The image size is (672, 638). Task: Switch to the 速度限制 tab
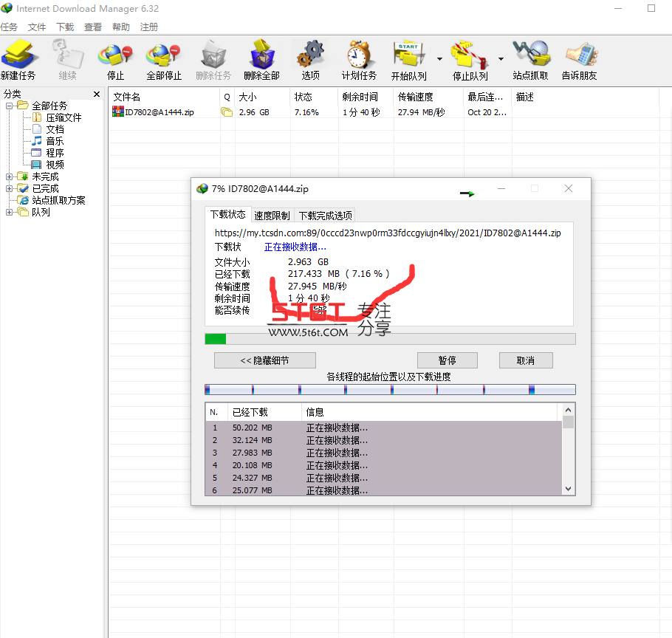(272, 216)
